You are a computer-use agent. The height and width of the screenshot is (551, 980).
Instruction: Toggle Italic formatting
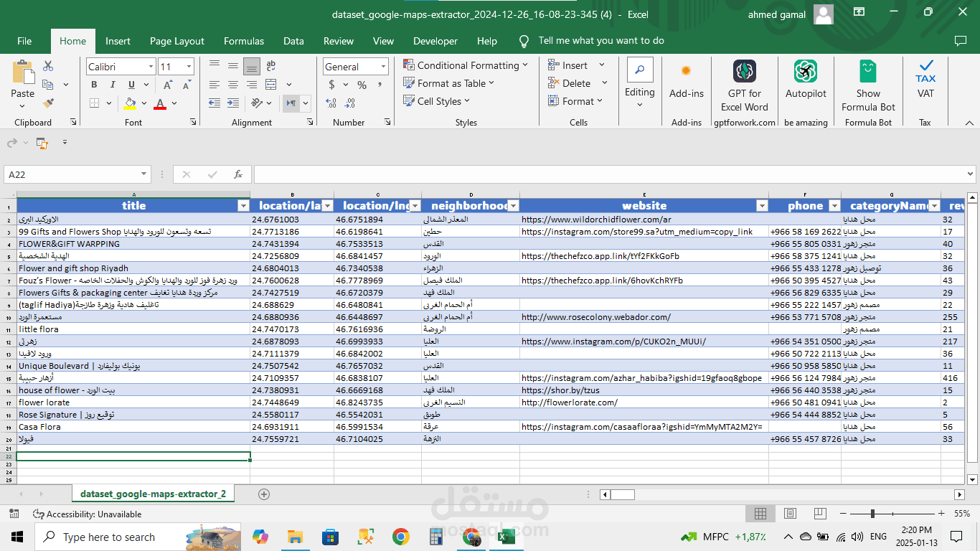(111, 85)
